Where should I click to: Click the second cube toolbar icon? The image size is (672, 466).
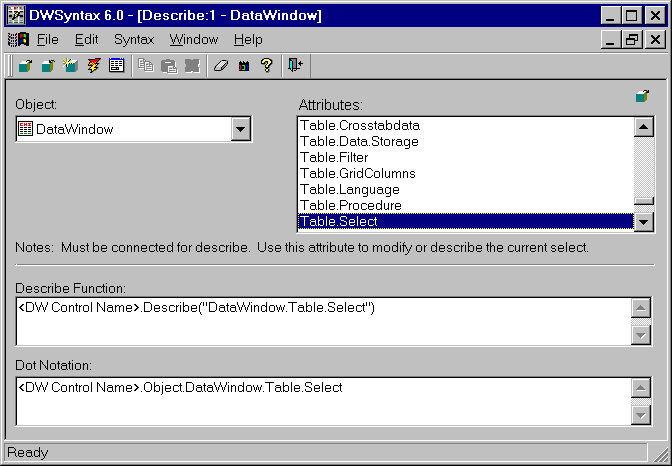48,66
